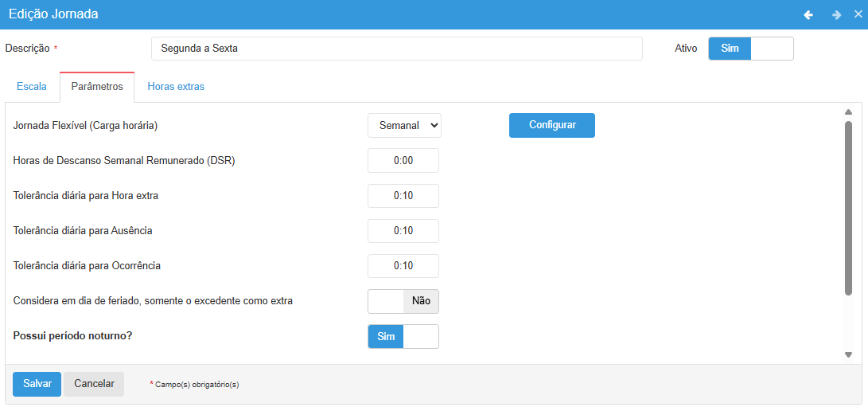Select the Parâmetros tab
The height and width of the screenshot is (411, 868).
click(97, 87)
